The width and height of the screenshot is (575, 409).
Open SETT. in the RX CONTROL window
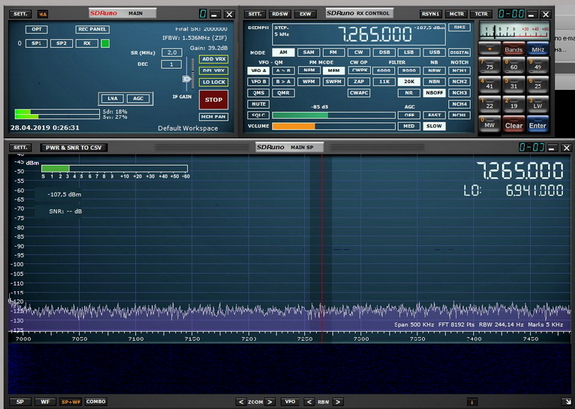255,14
